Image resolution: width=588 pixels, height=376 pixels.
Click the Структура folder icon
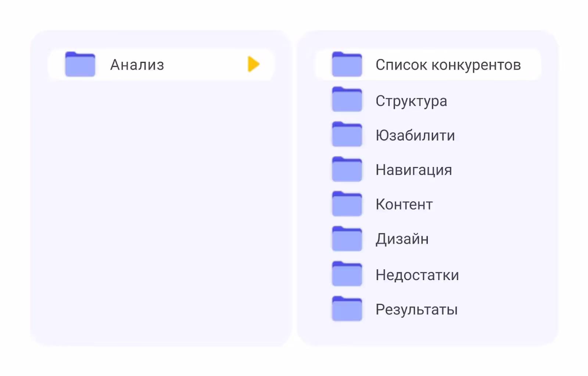click(347, 99)
